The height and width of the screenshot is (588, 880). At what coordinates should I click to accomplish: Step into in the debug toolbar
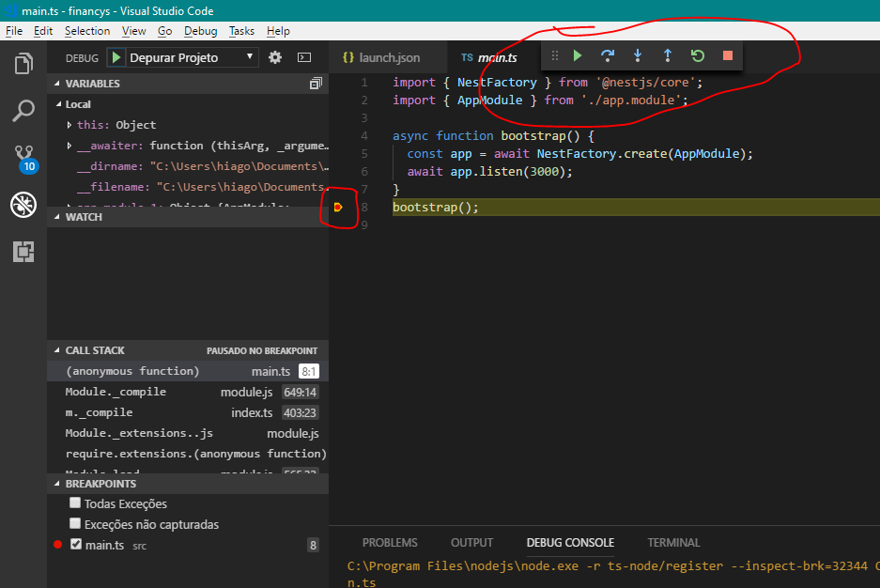(638, 55)
